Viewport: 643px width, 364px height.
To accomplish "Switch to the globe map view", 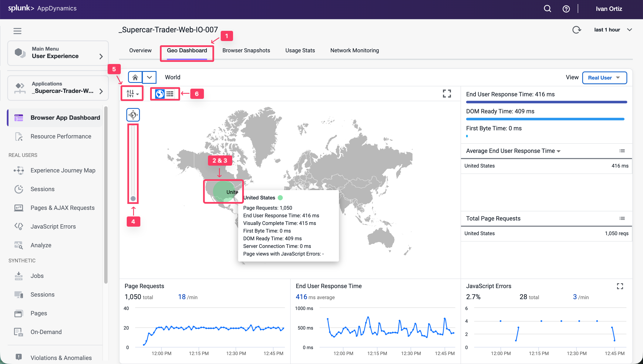I will click(x=159, y=94).
